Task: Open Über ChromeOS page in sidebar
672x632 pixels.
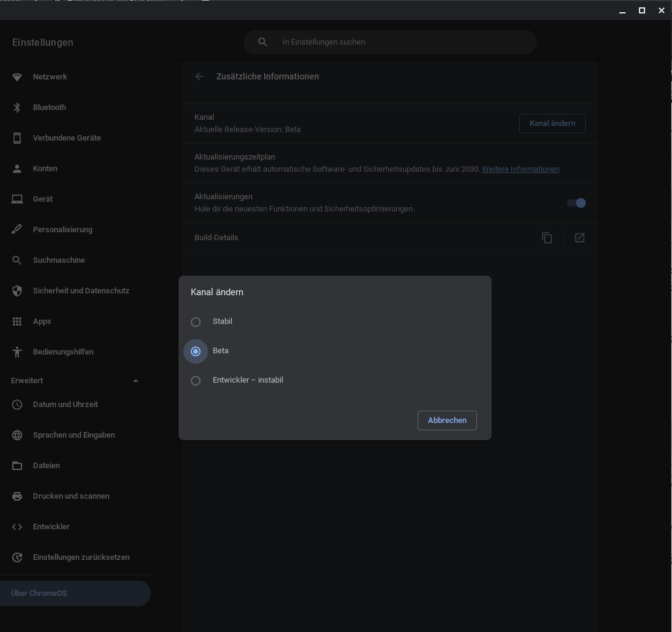Action: (x=39, y=593)
